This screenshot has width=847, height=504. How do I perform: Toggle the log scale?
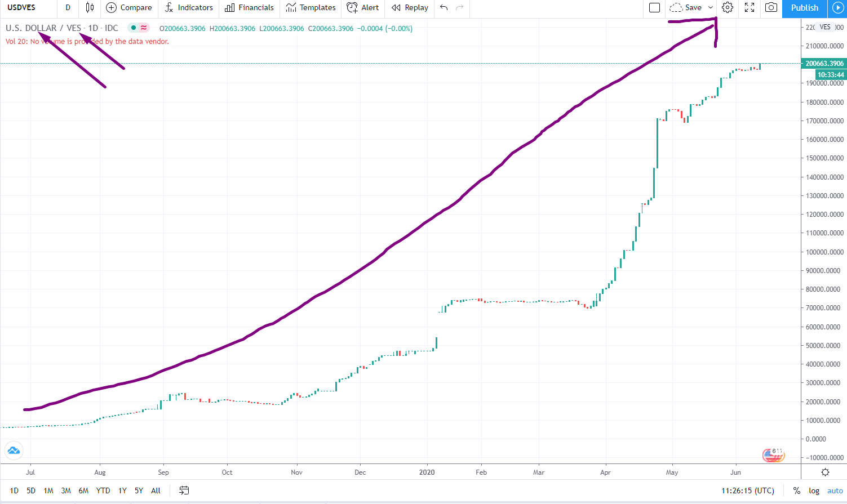pos(814,490)
